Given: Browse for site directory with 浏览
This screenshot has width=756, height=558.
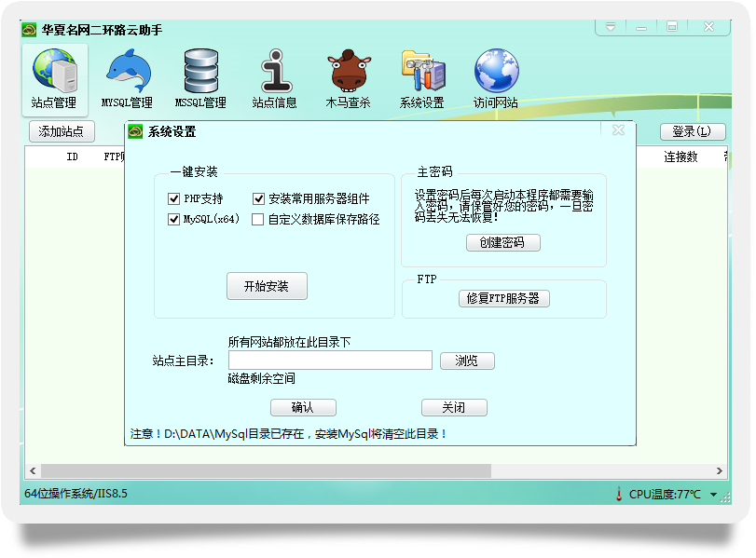Looking at the screenshot, I should (x=467, y=361).
